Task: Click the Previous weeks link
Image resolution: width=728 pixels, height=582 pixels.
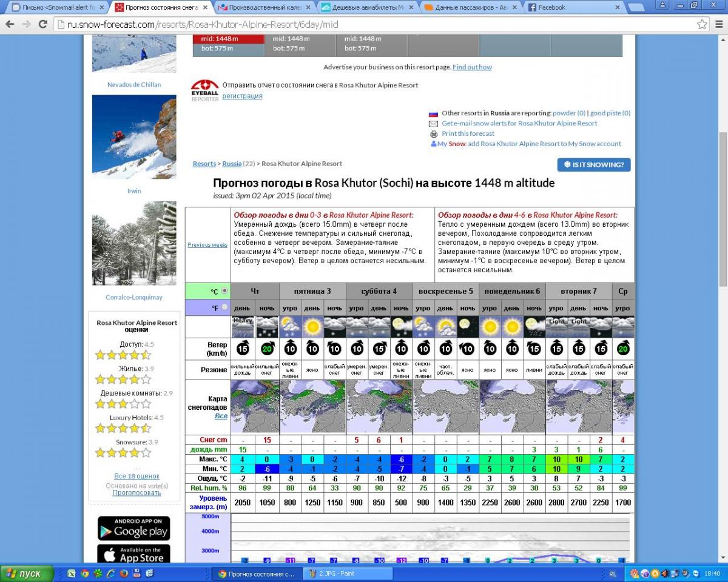Action: point(207,245)
